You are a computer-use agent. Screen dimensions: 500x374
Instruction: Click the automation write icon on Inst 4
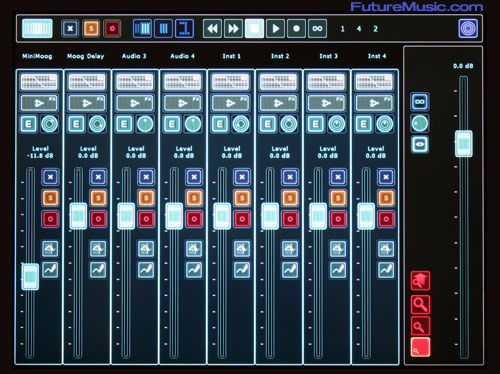click(386, 269)
